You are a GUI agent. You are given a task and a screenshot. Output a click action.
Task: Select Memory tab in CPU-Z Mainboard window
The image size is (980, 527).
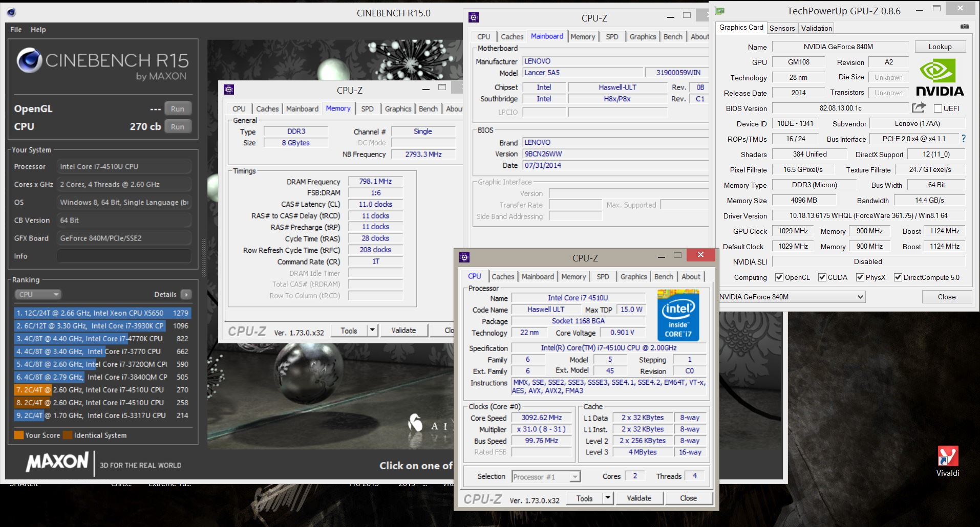583,36
